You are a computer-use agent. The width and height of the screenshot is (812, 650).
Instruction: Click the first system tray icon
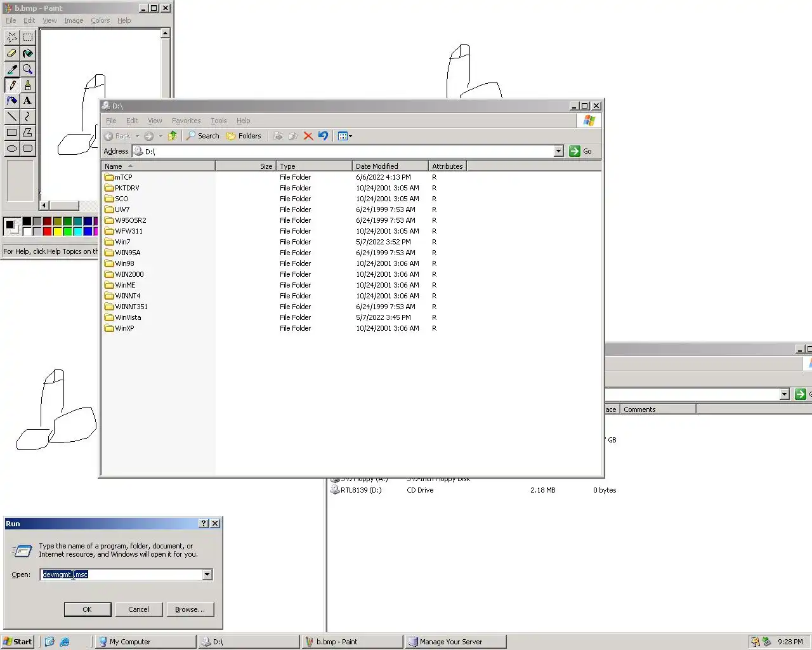(755, 642)
